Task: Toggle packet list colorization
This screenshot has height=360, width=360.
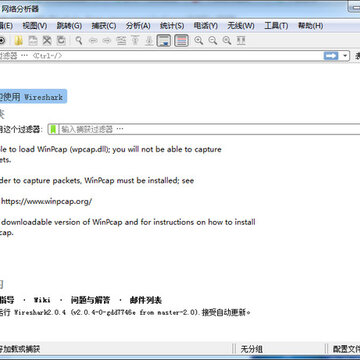Action: pyautogui.click(x=181, y=41)
